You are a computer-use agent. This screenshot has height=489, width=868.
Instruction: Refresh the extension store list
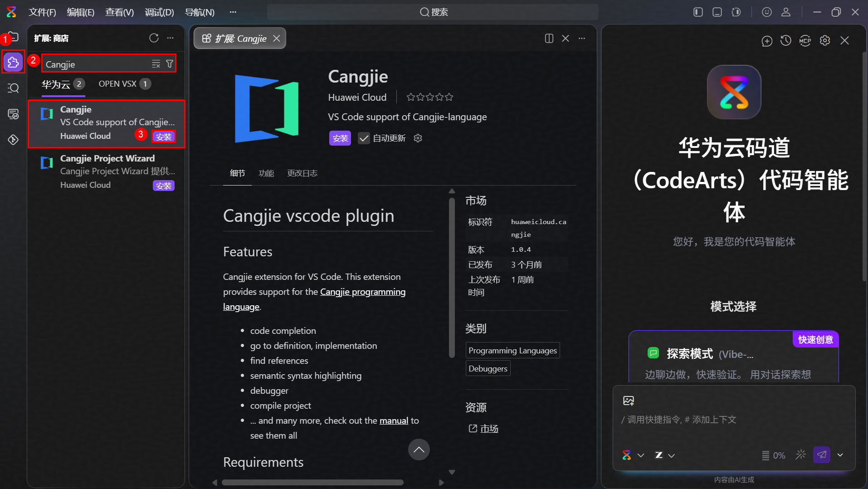154,38
